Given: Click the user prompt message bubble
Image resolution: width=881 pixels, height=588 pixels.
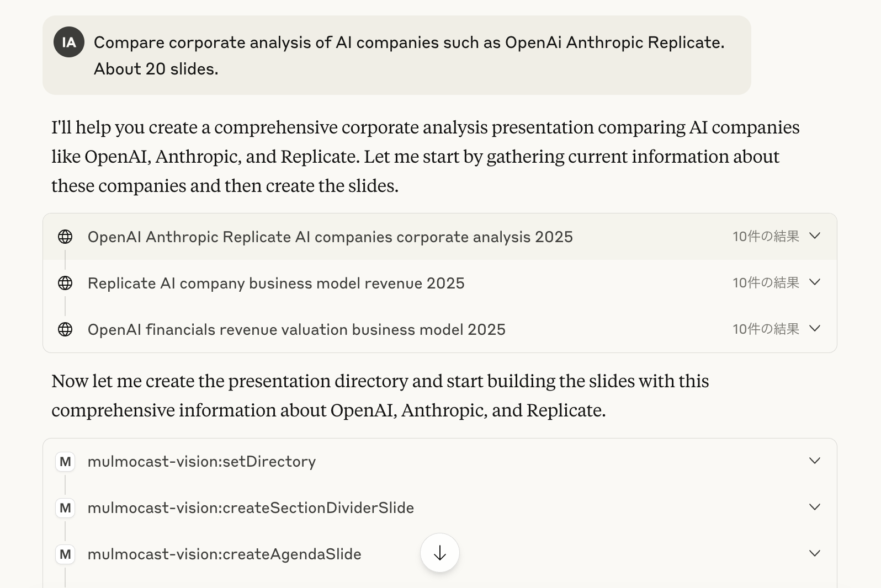Looking at the screenshot, I should [408, 56].
